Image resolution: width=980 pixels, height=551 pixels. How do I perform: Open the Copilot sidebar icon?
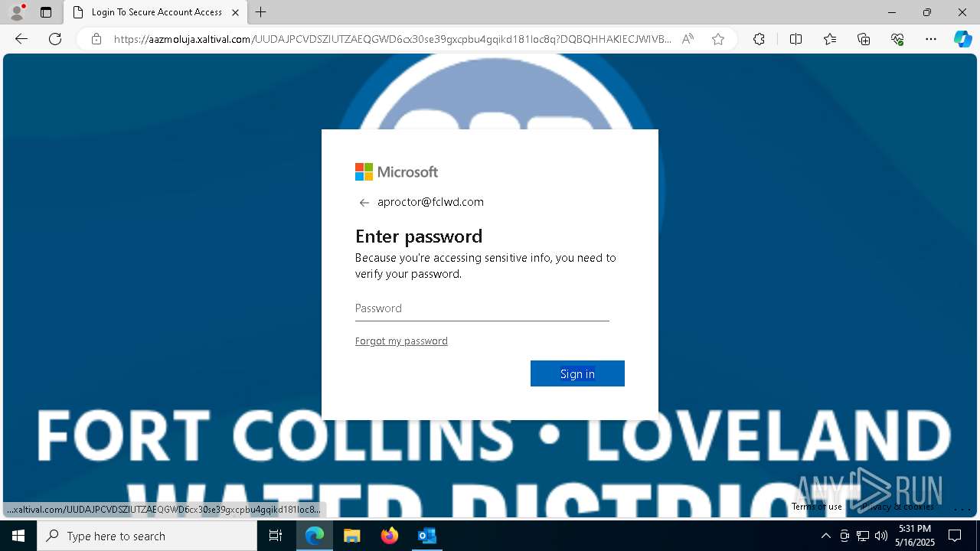click(x=962, y=39)
